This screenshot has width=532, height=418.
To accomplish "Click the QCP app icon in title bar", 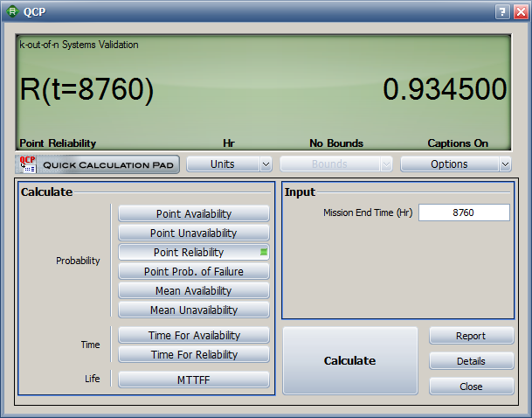I will tap(12, 11).
